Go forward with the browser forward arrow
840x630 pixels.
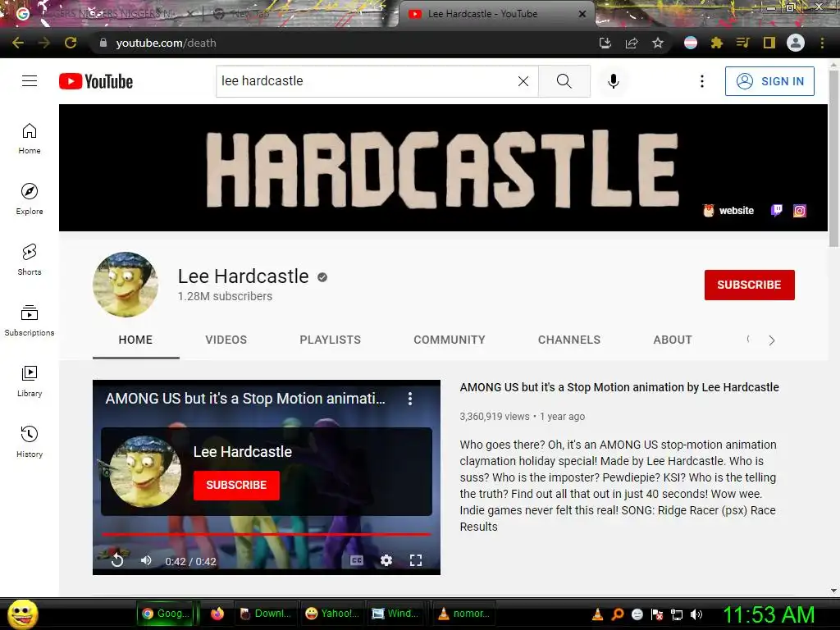click(x=44, y=43)
